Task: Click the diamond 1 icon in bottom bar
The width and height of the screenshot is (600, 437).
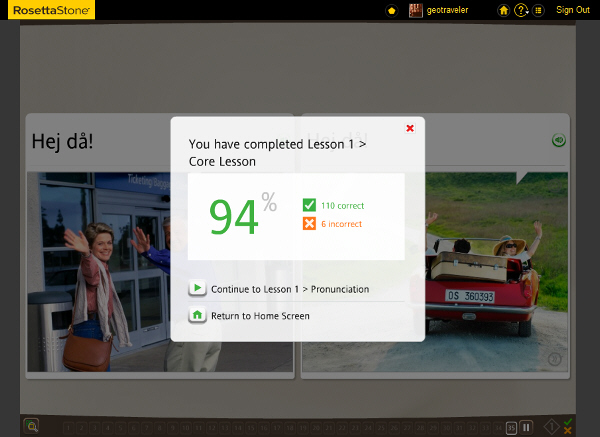Action: [x=551, y=427]
